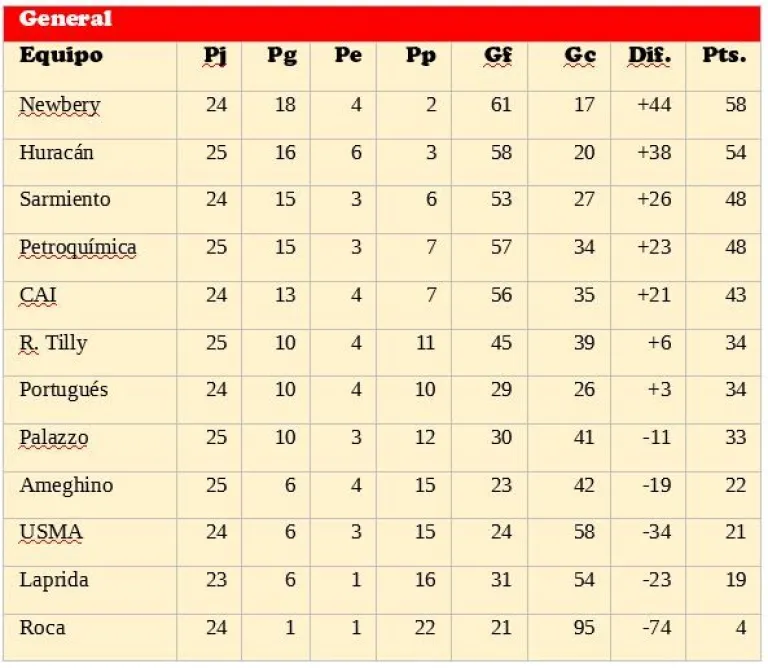
Task: Select the CAI team cell
Action: (38, 295)
